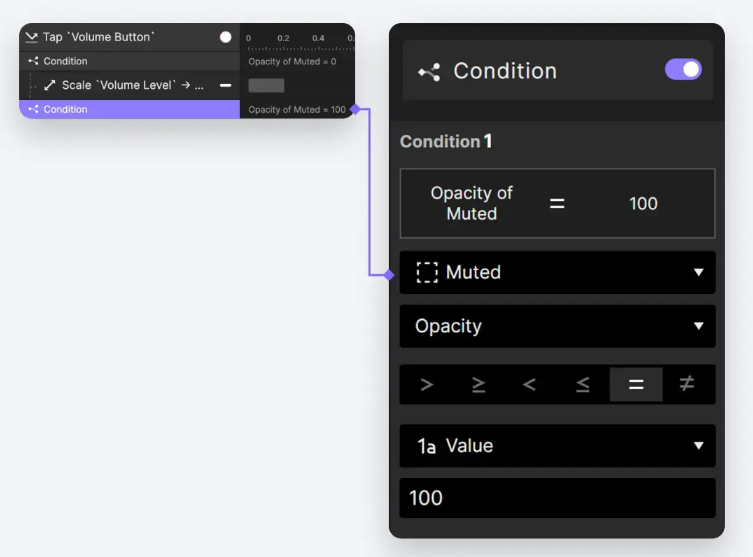Viewport: 753px width, 557px height.
Task: Select the less-than-or-equal operator
Action: (583, 385)
